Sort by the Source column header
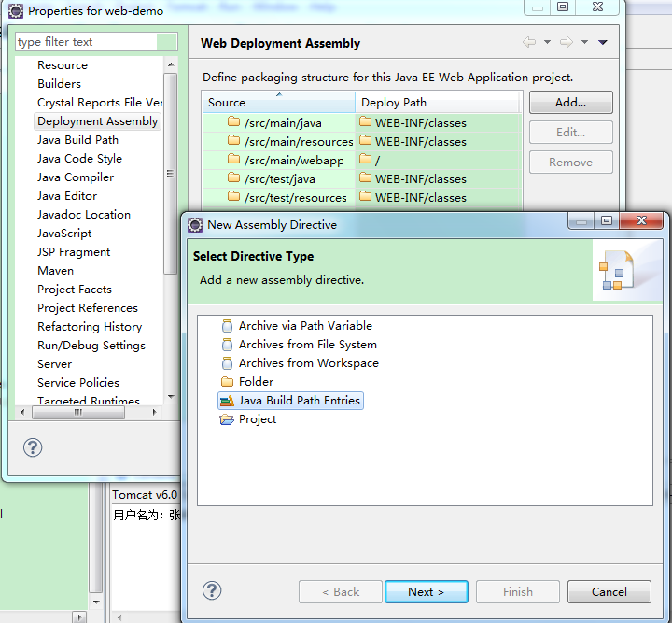Image resolution: width=672 pixels, height=623 pixels. (278, 102)
